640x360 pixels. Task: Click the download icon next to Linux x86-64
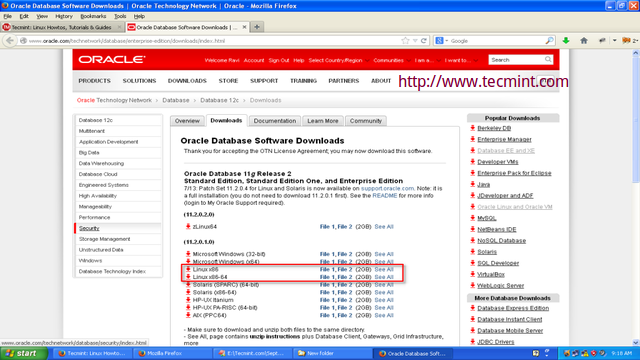pos(188,277)
